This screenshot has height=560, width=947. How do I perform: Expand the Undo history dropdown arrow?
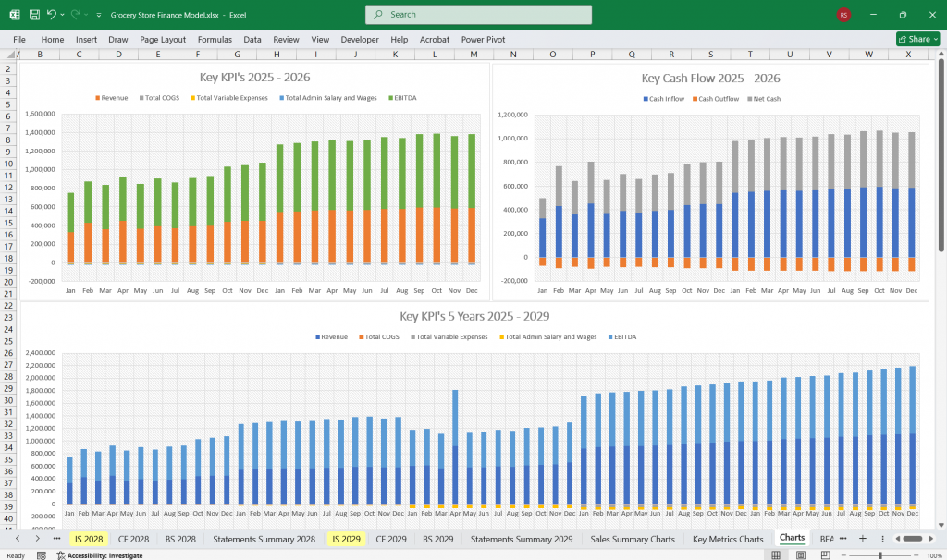[62, 14]
